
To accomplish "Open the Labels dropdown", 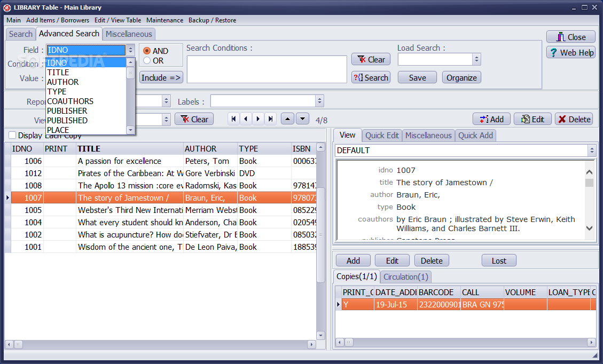I will 319,101.
